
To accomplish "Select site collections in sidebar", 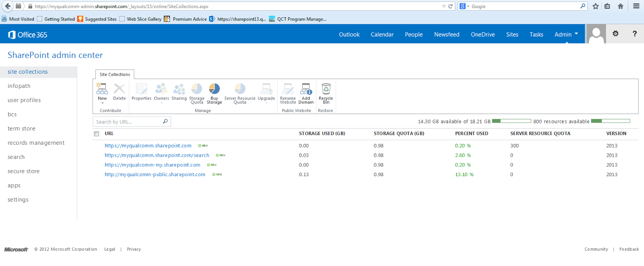I will (38, 72).
